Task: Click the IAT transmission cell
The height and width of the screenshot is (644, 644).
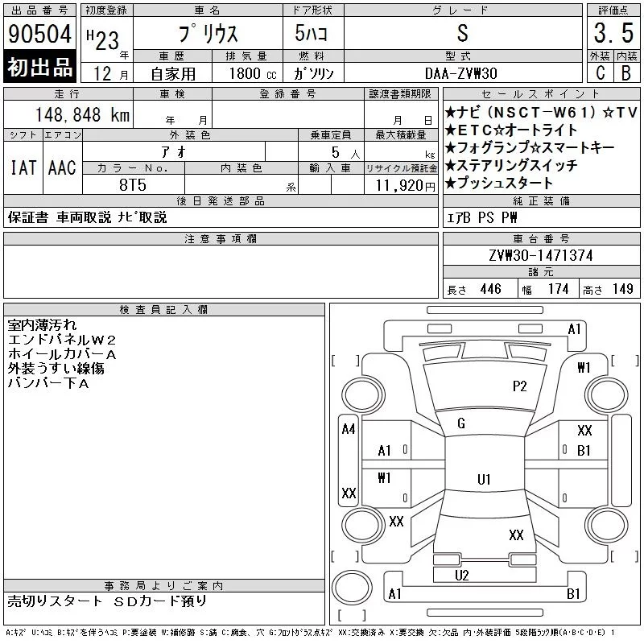Action: [x=23, y=167]
